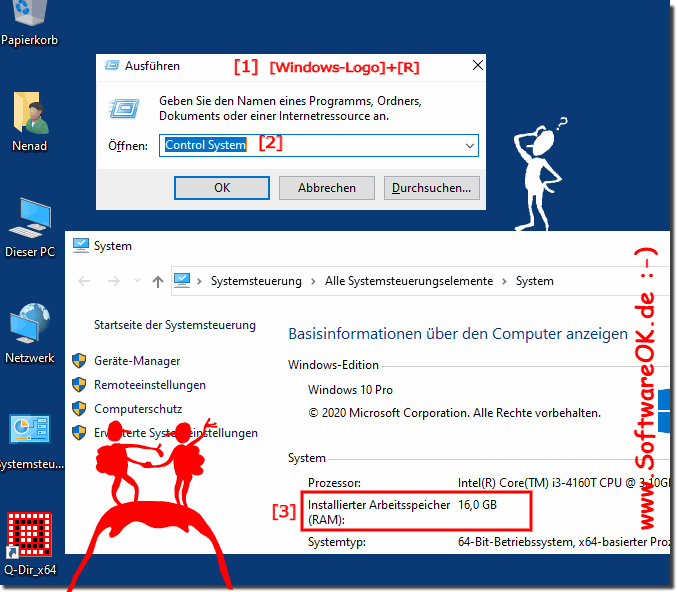
Task: Select the Q-Dir_x64 shortcut icon
Action: coord(29,535)
